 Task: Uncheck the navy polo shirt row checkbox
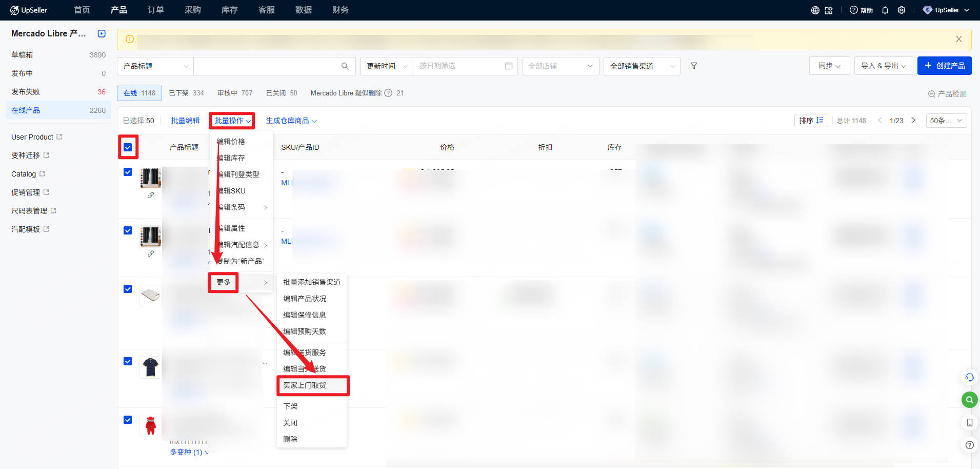[x=128, y=362]
